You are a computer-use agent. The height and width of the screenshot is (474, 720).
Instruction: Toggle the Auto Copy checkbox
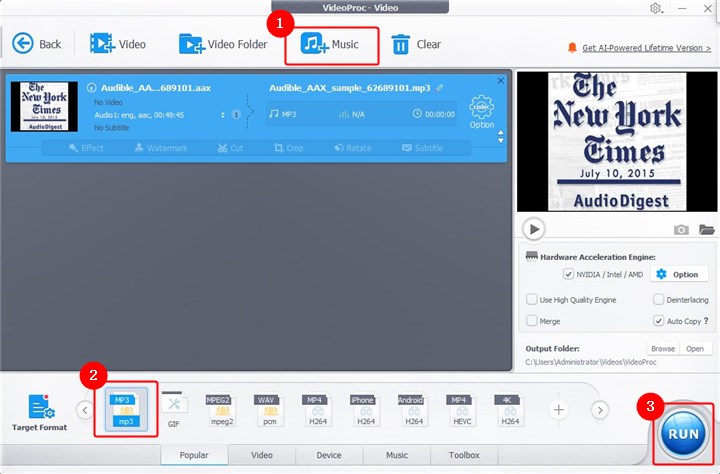click(658, 321)
